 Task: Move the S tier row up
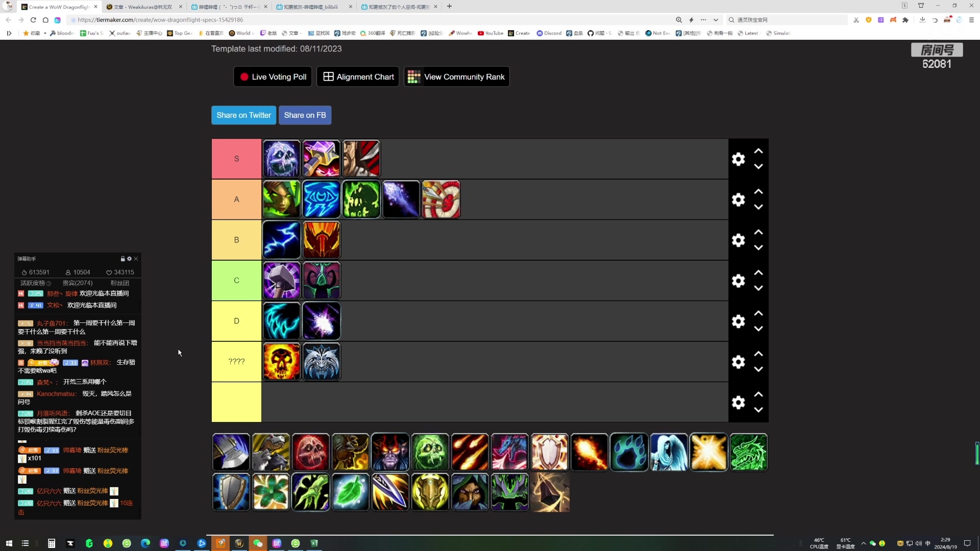758,151
